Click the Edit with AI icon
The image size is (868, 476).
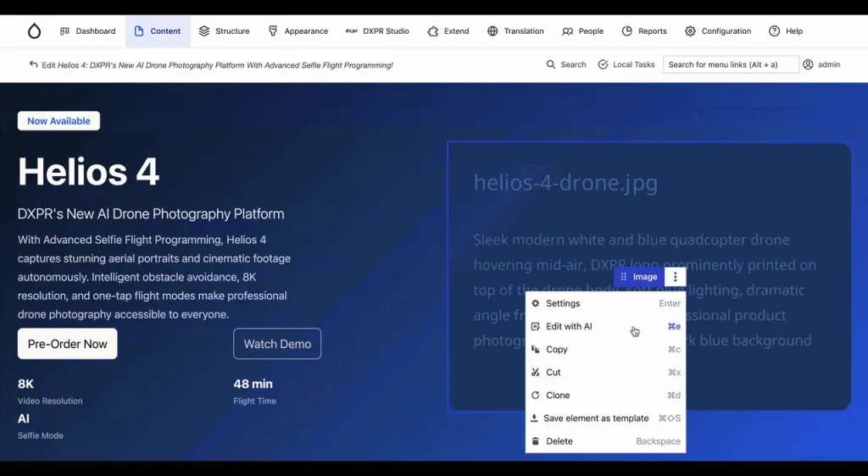coord(536,326)
